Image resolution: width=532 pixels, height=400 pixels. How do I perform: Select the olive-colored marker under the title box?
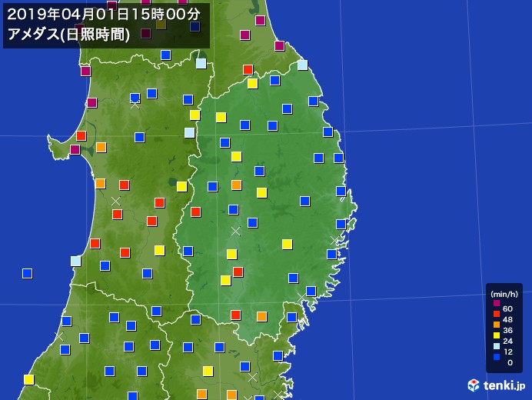pyautogui.click(x=161, y=25)
